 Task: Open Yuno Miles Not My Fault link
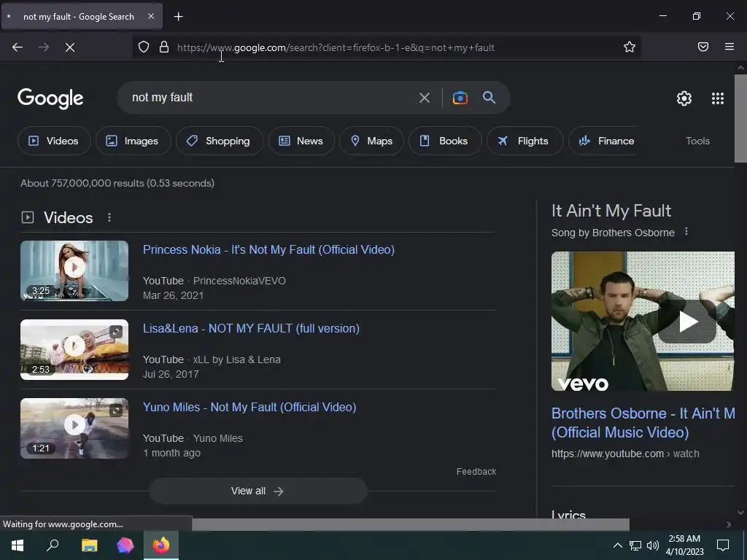[x=249, y=407]
